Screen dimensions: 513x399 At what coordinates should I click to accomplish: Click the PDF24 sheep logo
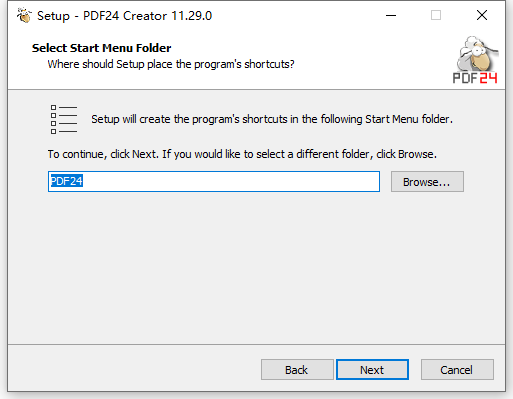pyautogui.click(x=476, y=60)
